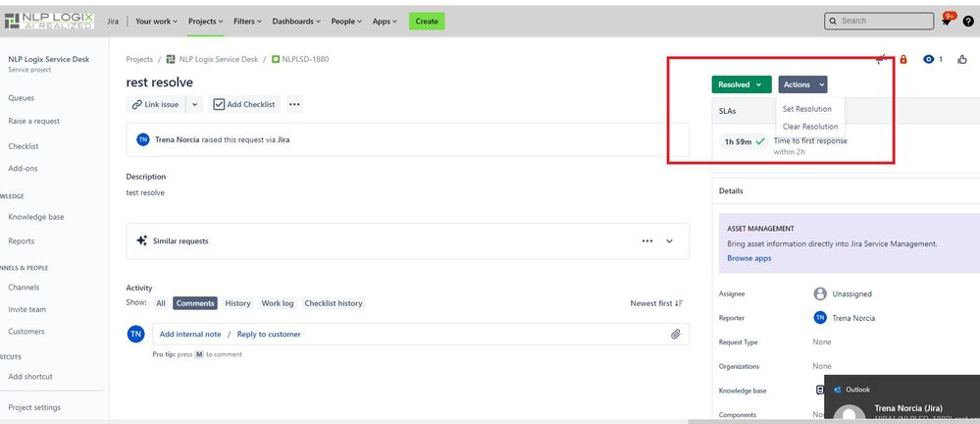Open Customers in the sidebar
Image resolution: width=980 pixels, height=424 pixels.
click(x=26, y=332)
